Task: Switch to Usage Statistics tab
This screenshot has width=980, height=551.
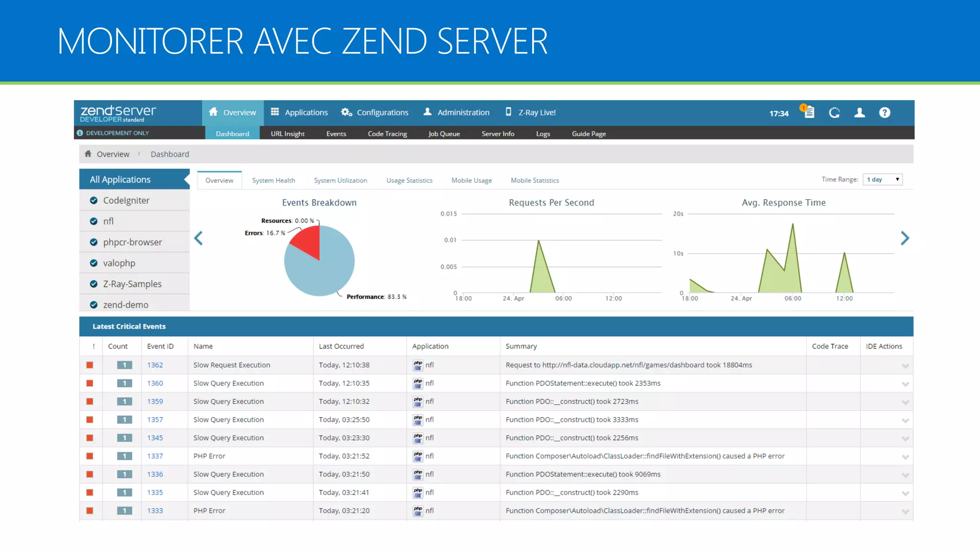Action: click(410, 180)
